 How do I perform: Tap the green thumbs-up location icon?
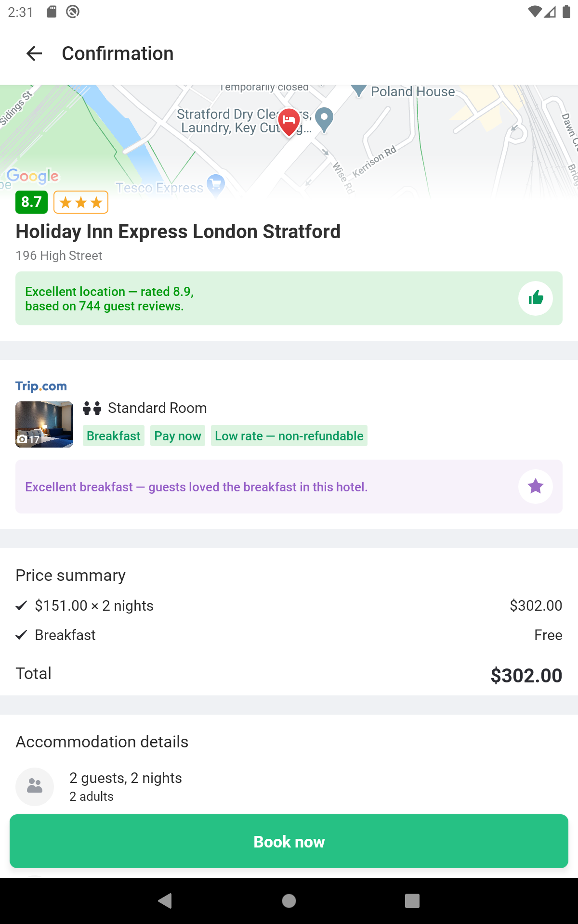tap(535, 298)
